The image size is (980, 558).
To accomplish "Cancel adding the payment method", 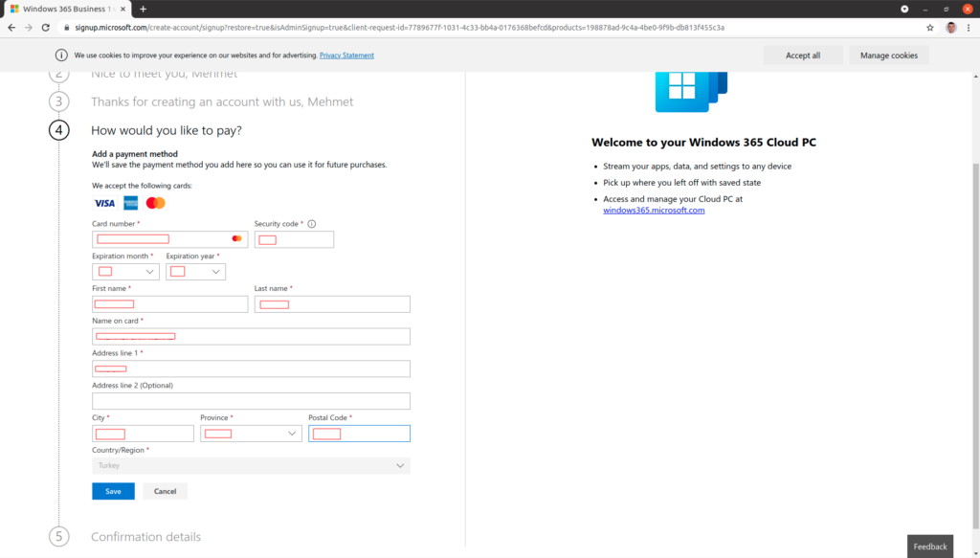I will point(165,491).
